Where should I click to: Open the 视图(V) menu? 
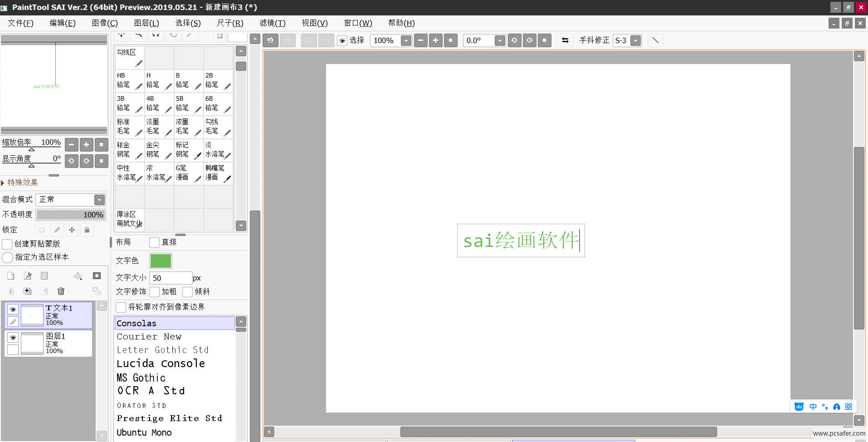[315, 23]
